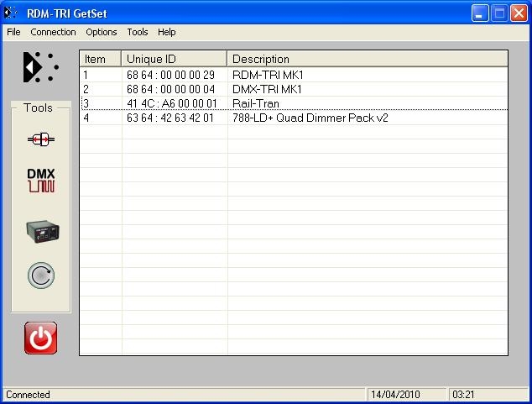This screenshot has width=532, height=404.
Task: Sort by the Description column header
Action: click(x=368, y=59)
